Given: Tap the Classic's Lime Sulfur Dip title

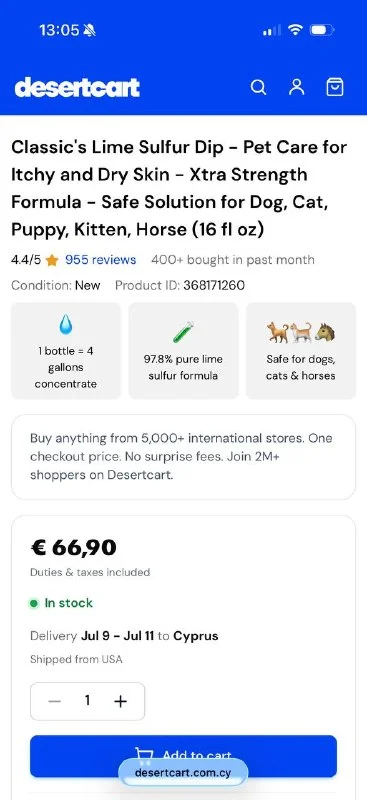Looking at the screenshot, I should [x=179, y=188].
